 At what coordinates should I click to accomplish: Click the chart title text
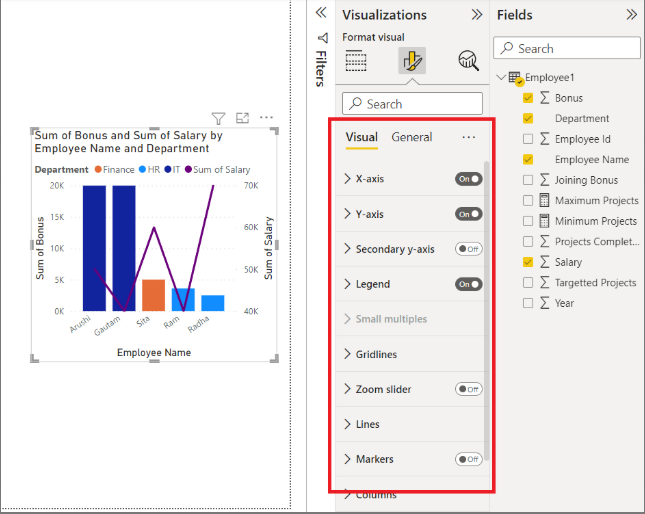click(128, 142)
